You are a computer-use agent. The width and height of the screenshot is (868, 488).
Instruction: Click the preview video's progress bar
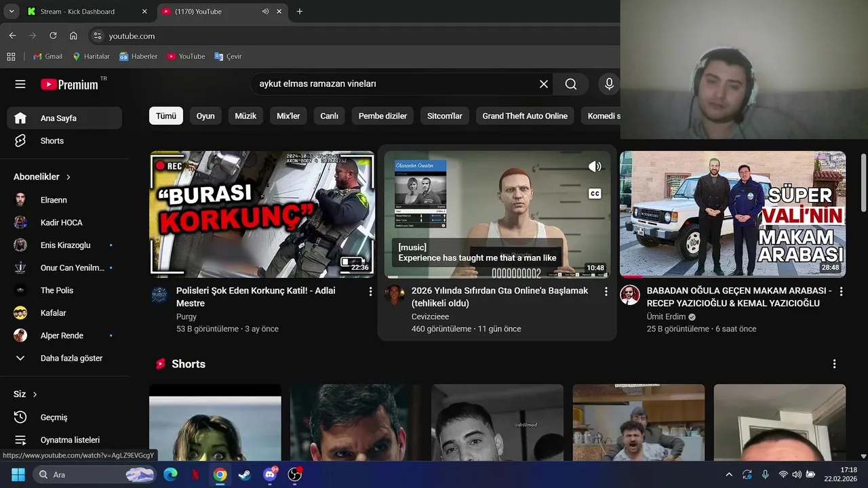[x=497, y=277]
